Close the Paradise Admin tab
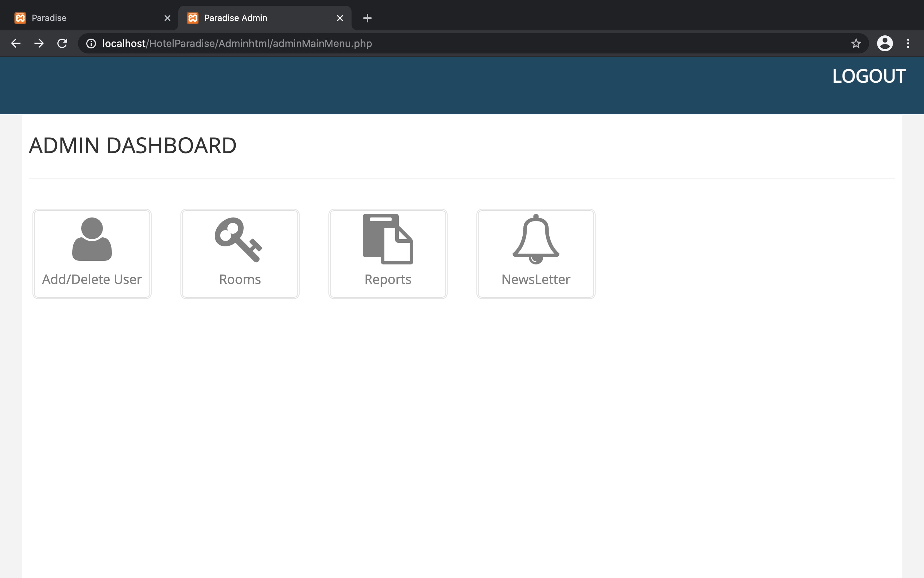The width and height of the screenshot is (924, 578). [340, 18]
